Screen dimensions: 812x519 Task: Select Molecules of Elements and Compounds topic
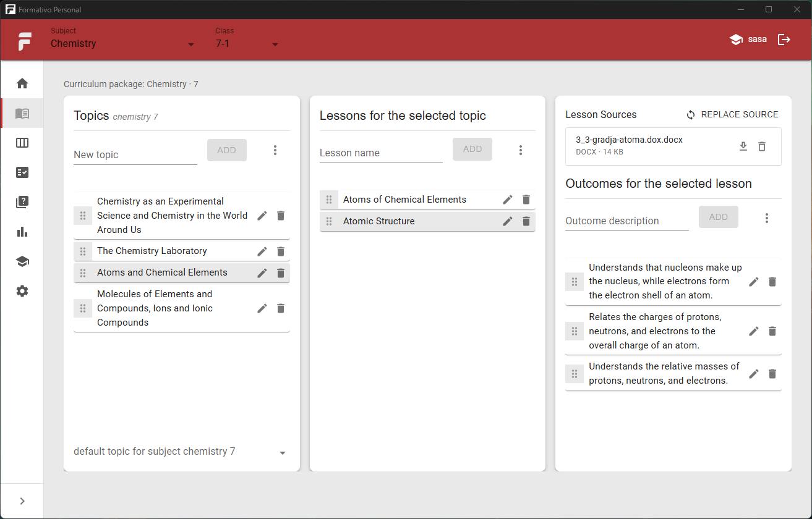click(182, 308)
